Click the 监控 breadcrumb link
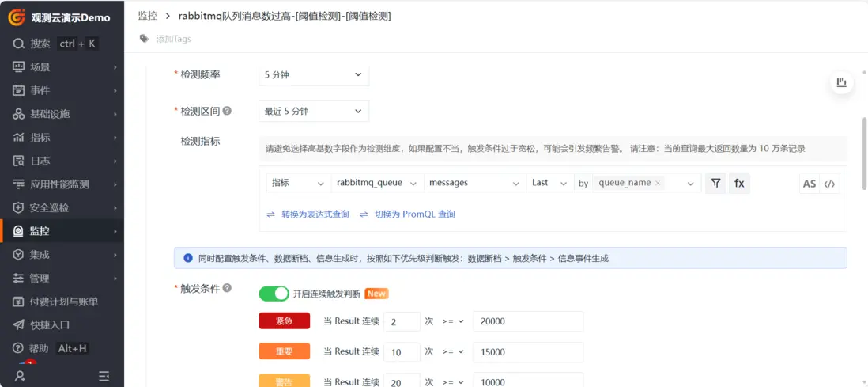 click(x=148, y=16)
